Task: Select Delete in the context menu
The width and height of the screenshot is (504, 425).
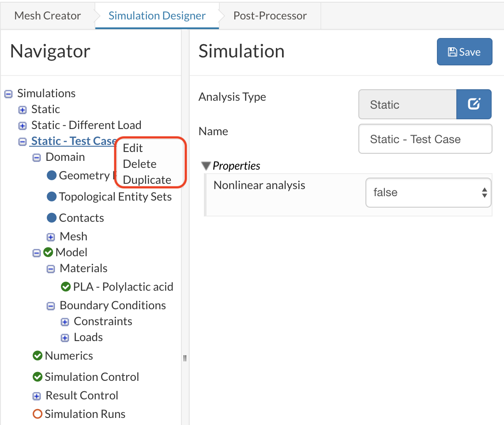Action: [x=139, y=164]
